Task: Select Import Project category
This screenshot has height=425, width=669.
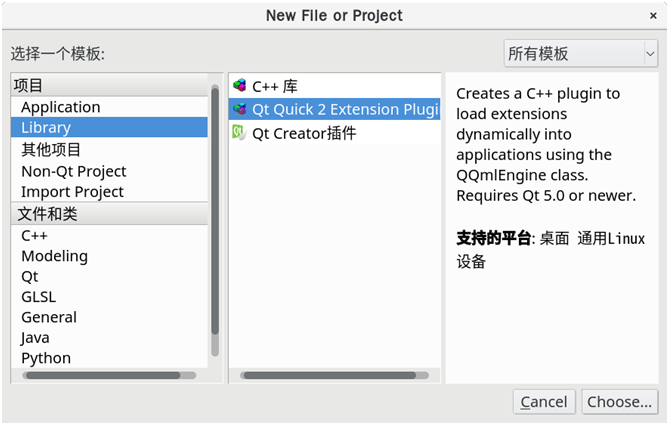Action: [x=72, y=192]
